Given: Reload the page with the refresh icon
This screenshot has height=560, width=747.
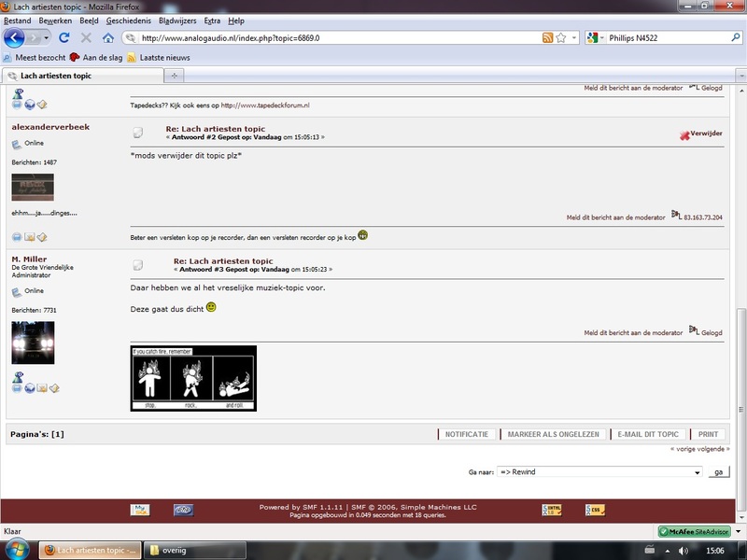Looking at the screenshot, I should [x=64, y=38].
